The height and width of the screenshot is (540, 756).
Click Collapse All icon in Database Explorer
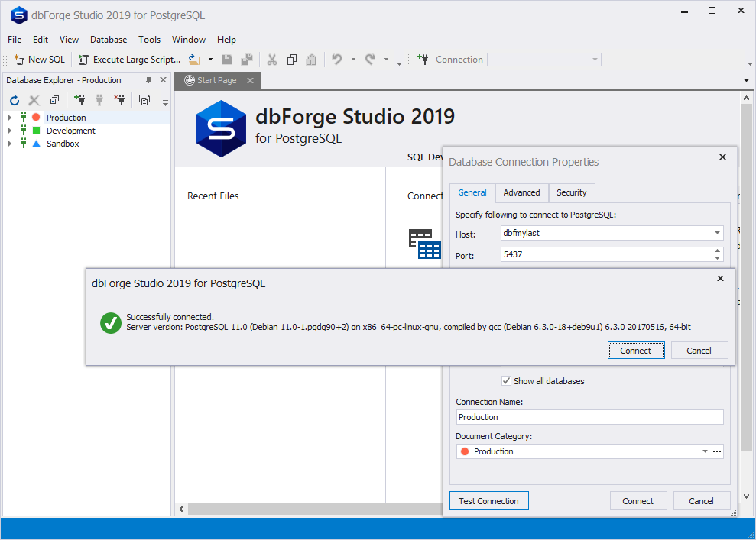coord(54,100)
